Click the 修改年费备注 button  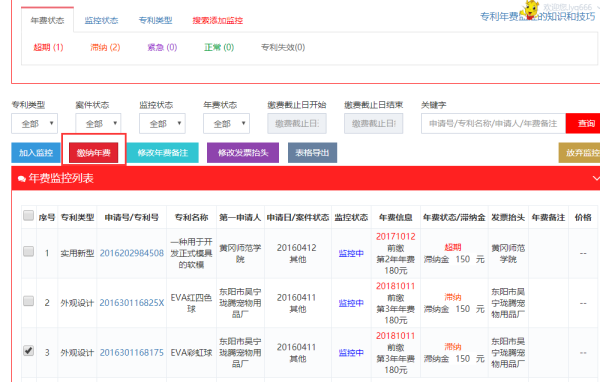pyautogui.click(x=163, y=153)
